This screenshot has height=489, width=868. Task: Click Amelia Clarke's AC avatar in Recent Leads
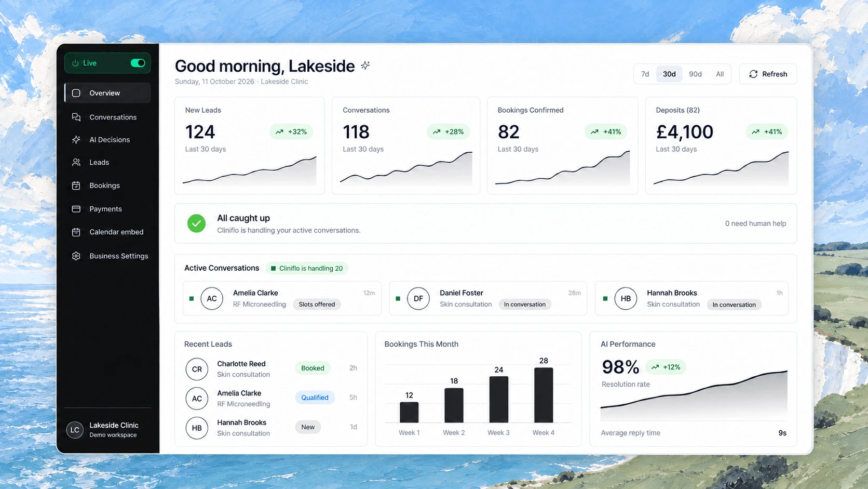click(197, 399)
